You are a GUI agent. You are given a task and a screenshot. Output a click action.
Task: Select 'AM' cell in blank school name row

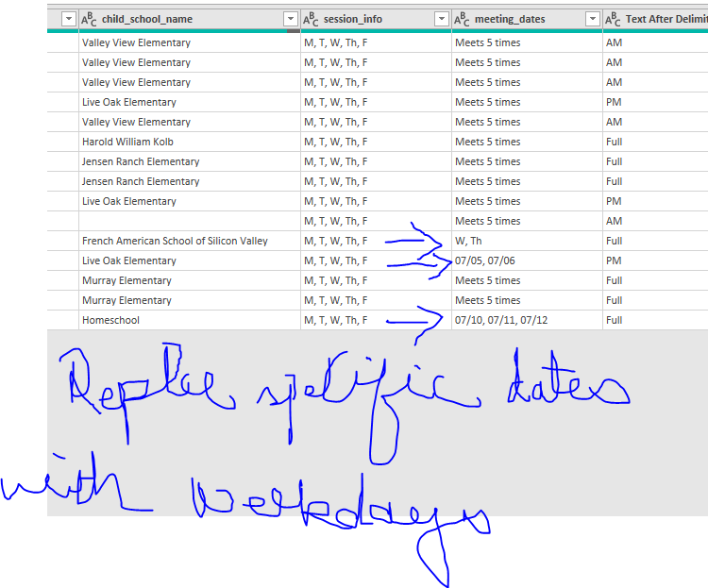[x=655, y=221]
